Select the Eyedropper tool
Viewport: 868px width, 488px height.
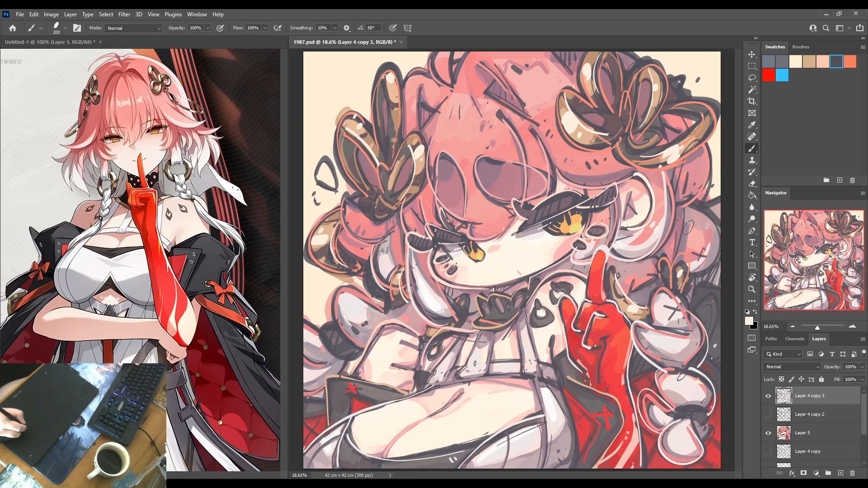[752, 125]
